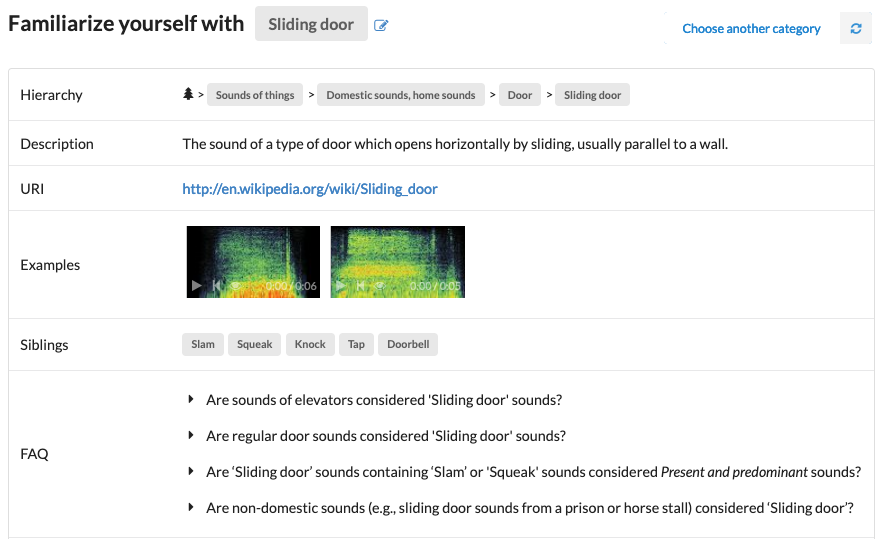Play the second example spectrogram clip
Image resolution: width=883 pixels, height=539 pixels.
[340, 286]
